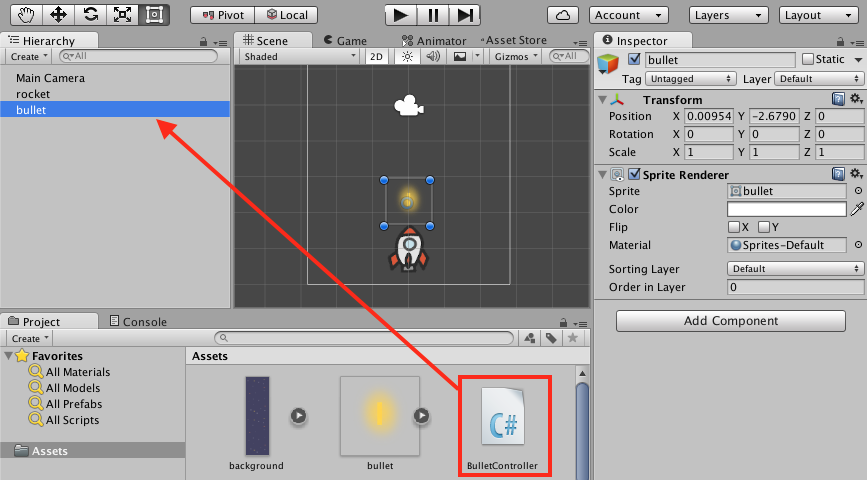
Task: Expand the bullet asset arrow
Action: click(421, 415)
